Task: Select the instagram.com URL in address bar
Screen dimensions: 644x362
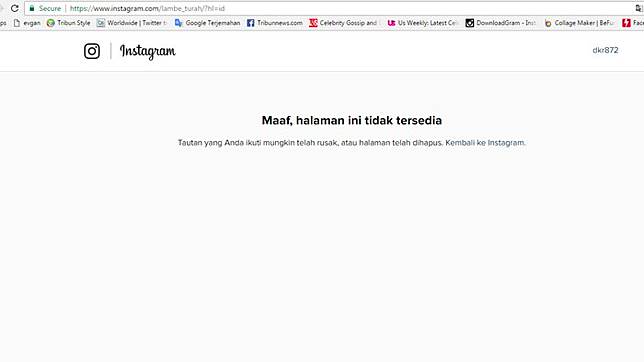Action: [147, 8]
